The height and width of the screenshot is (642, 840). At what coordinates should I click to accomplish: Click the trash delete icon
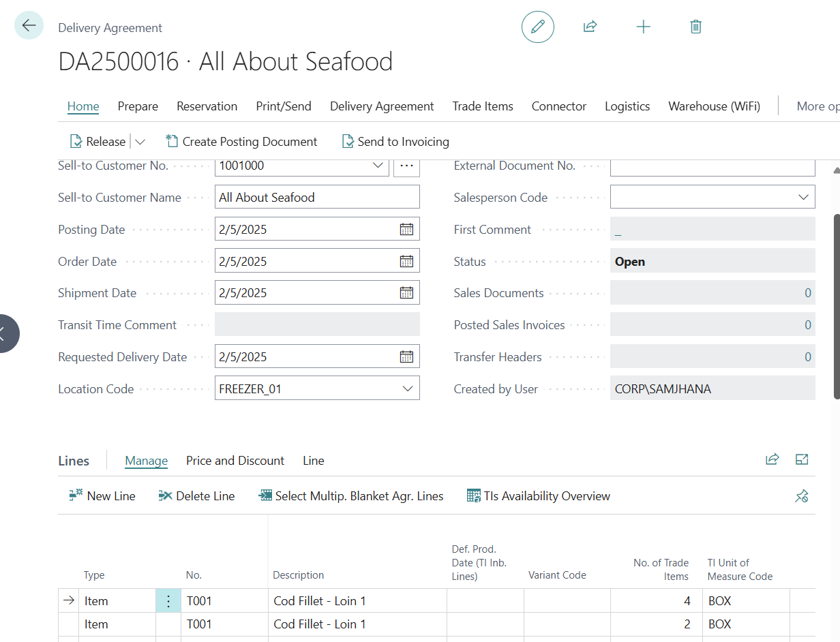pos(695,27)
